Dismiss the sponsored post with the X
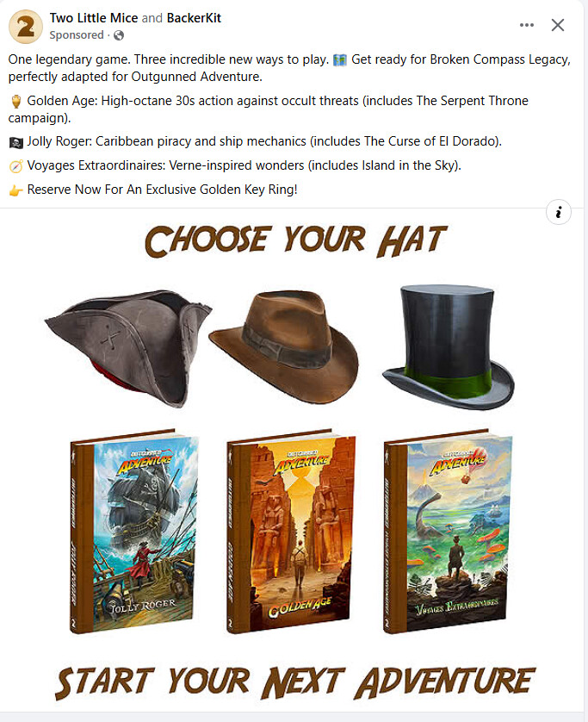The image size is (588, 722). (x=558, y=25)
